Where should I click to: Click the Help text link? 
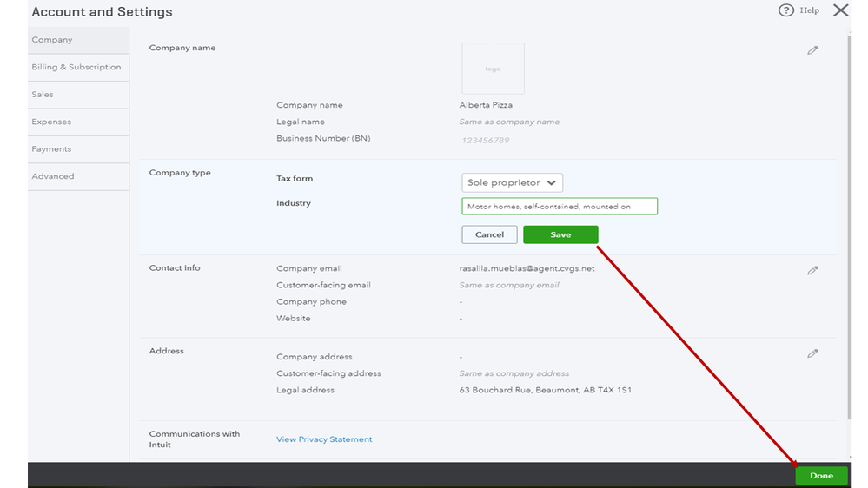(x=809, y=10)
